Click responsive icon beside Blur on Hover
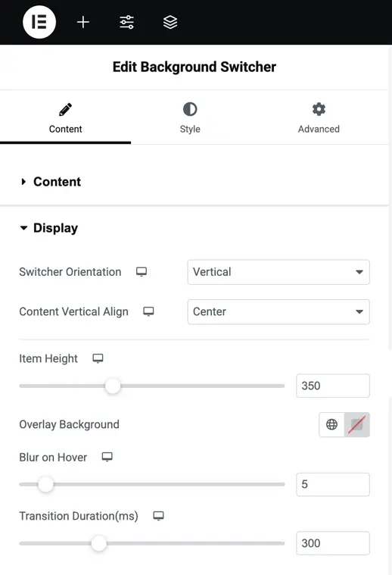Viewport: 392px width, 575px height. (x=107, y=457)
